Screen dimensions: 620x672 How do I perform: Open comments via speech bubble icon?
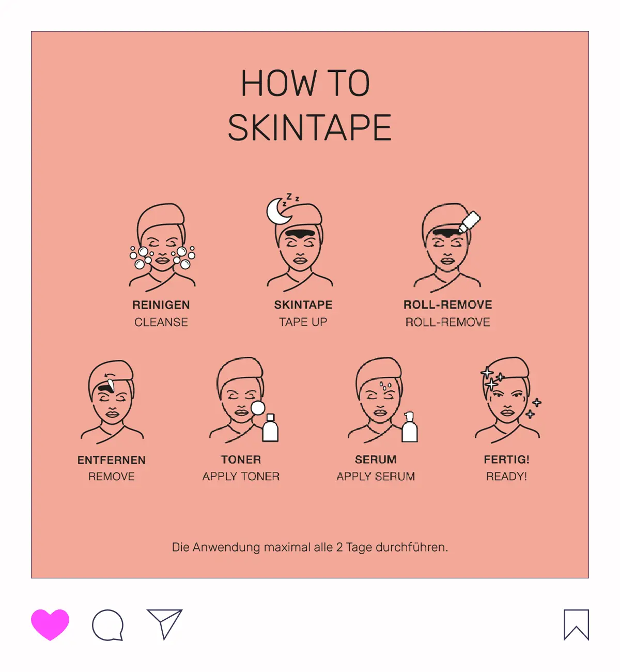click(x=108, y=625)
